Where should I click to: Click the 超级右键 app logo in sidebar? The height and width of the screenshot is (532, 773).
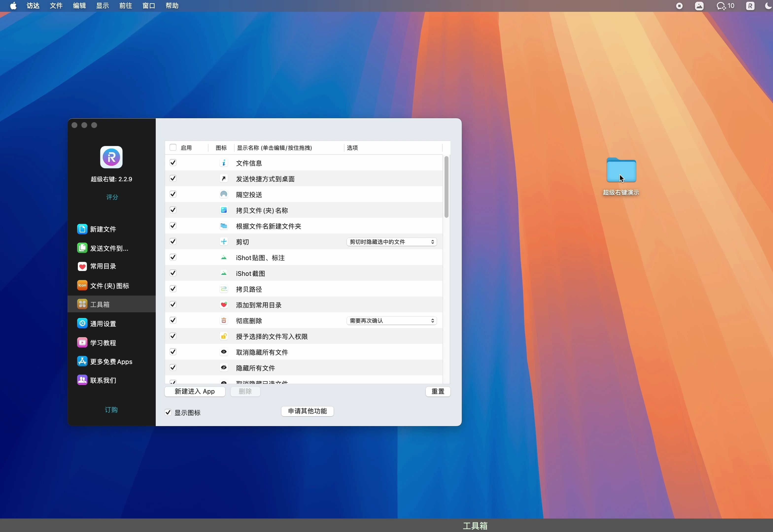point(111,157)
